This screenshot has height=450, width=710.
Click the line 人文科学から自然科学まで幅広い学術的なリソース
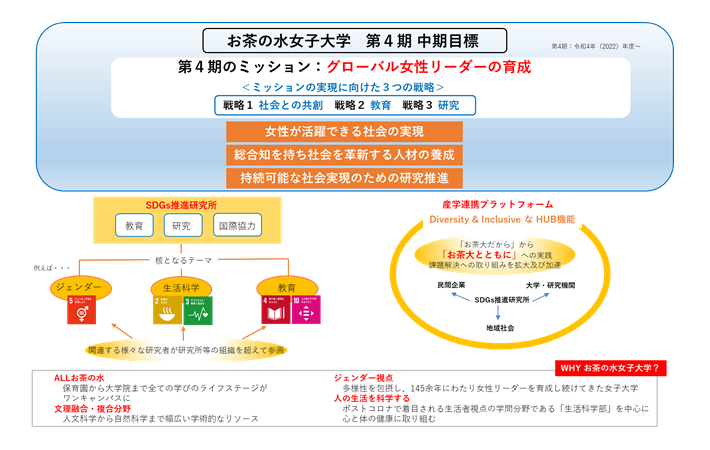coord(160,419)
